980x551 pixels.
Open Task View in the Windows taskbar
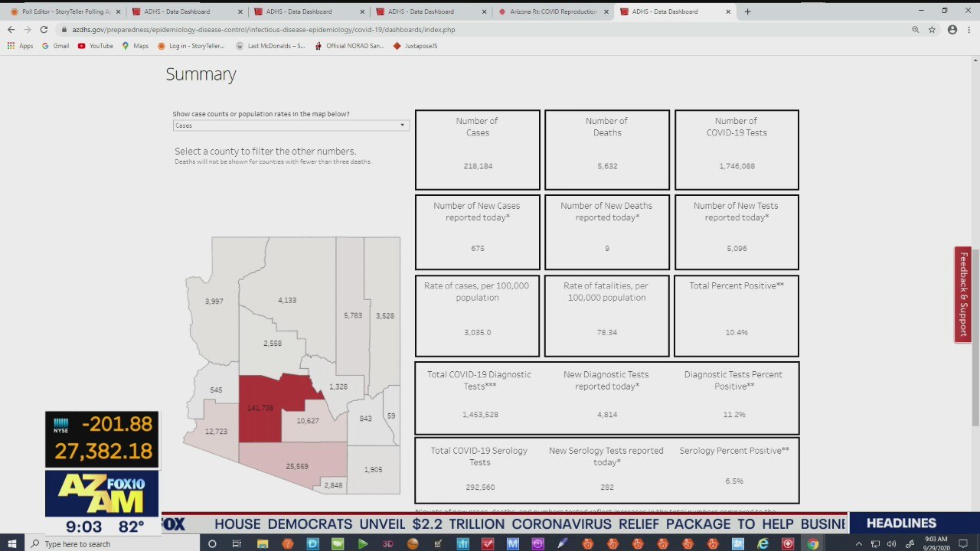click(237, 544)
